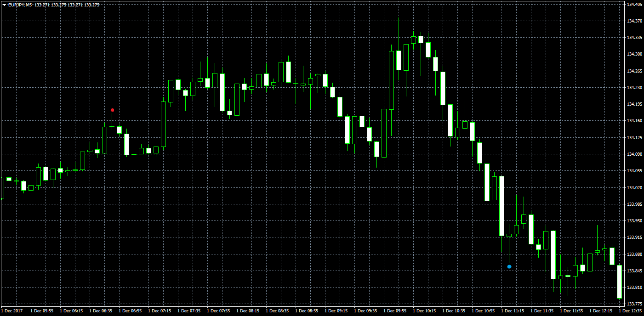The image size is (644, 316).
Task: Click the candle directly below the red dot
Action: click(x=112, y=127)
